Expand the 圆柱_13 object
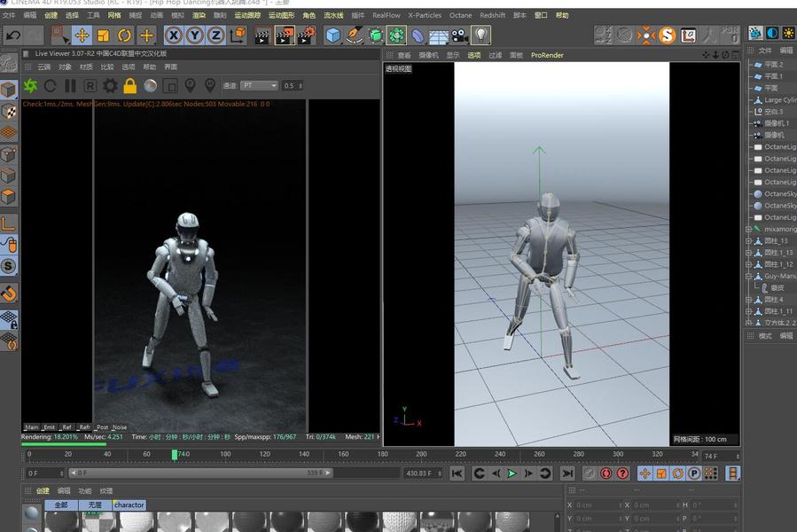 point(749,240)
